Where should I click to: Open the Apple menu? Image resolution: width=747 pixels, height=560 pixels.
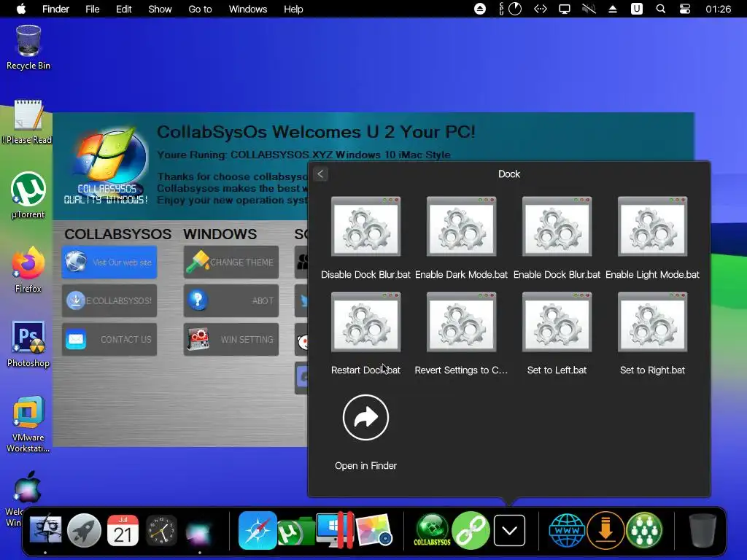(21, 9)
